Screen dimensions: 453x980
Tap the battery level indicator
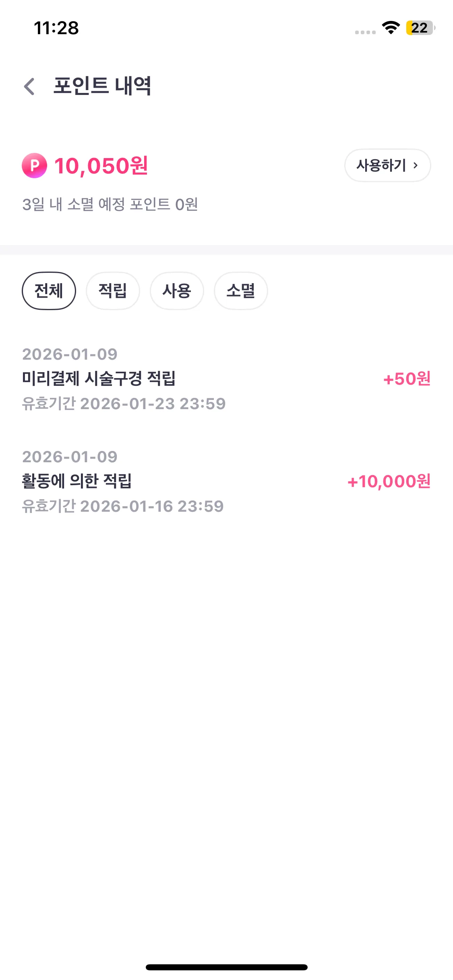(420, 28)
